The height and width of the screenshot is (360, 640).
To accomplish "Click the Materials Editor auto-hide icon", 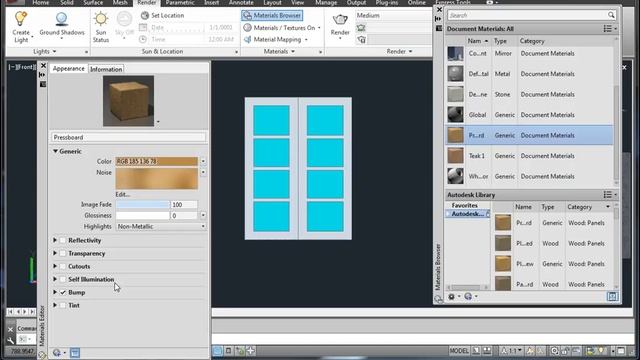I will click(x=42, y=75).
